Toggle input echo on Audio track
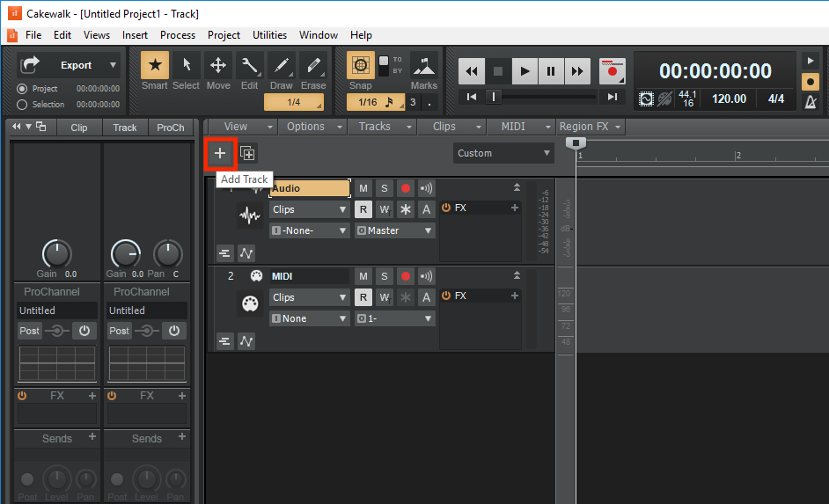Image resolution: width=829 pixels, height=504 pixels. [x=426, y=188]
